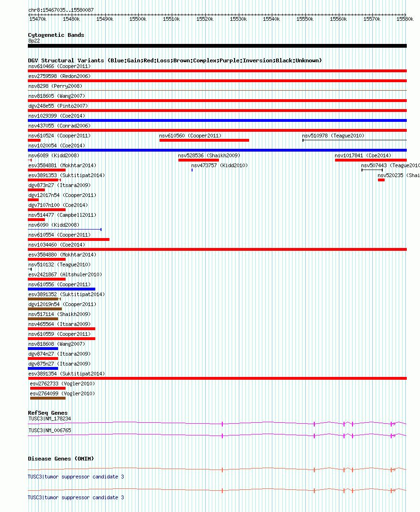Click the dgv874n27 (Itsara2009) label
Image resolution: width=420 pixels, height=512 pixels.
tap(59, 354)
